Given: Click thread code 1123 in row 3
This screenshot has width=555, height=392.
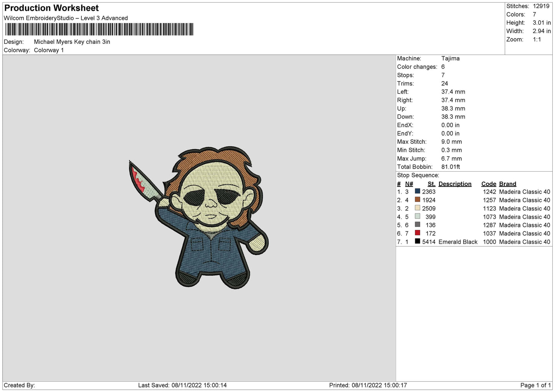Looking at the screenshot, I should (x=489, y=208).
